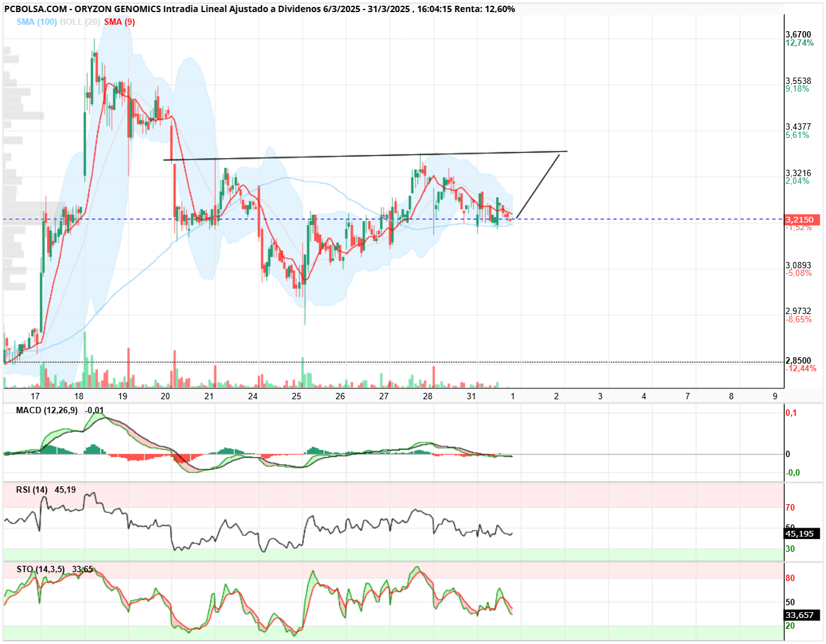The image size is (826, 644).
Task: Select the RSI value 45,19 beside the label
Action: tap(65, 490)
